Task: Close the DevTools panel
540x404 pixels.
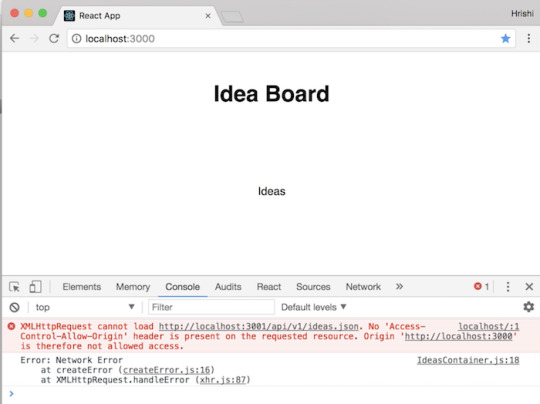Action: (x=529, y=287)
